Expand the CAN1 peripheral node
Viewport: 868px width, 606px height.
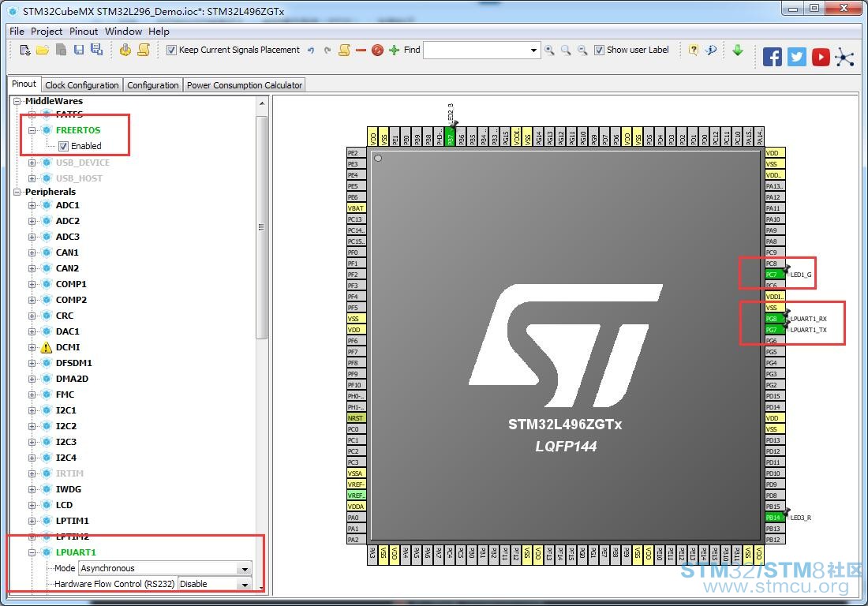coord(32,253)
